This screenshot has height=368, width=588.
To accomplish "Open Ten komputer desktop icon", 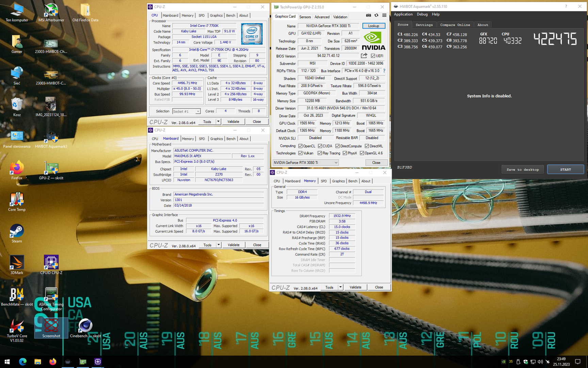I will pos(17,13).
